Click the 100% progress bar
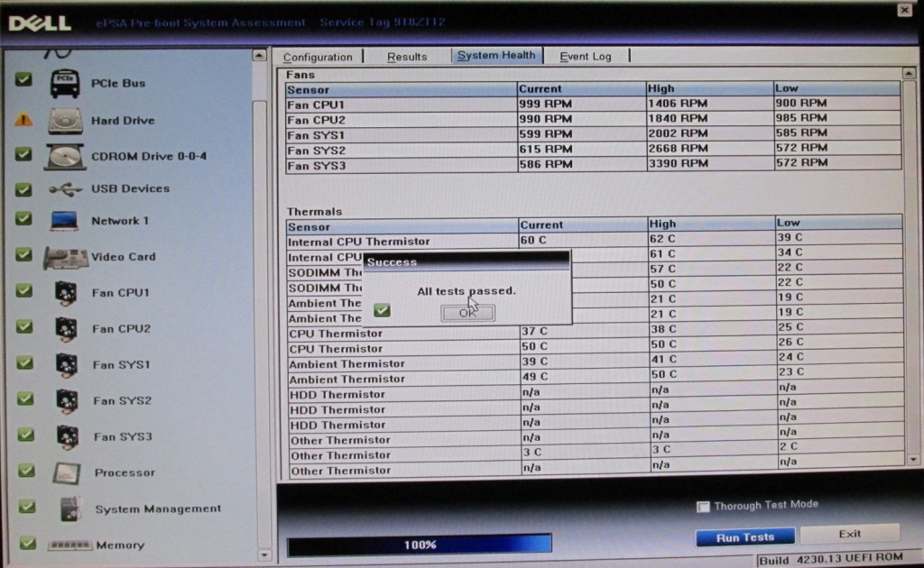The image size is (924, 568). pos(420,545)
